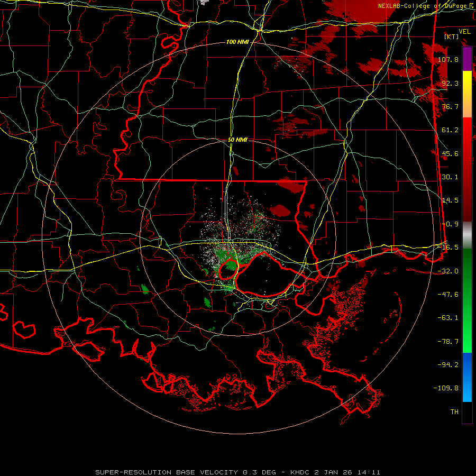Pick the yellow segment of the color bar
This screenshot has width=476, height=476.
[467, 82]
